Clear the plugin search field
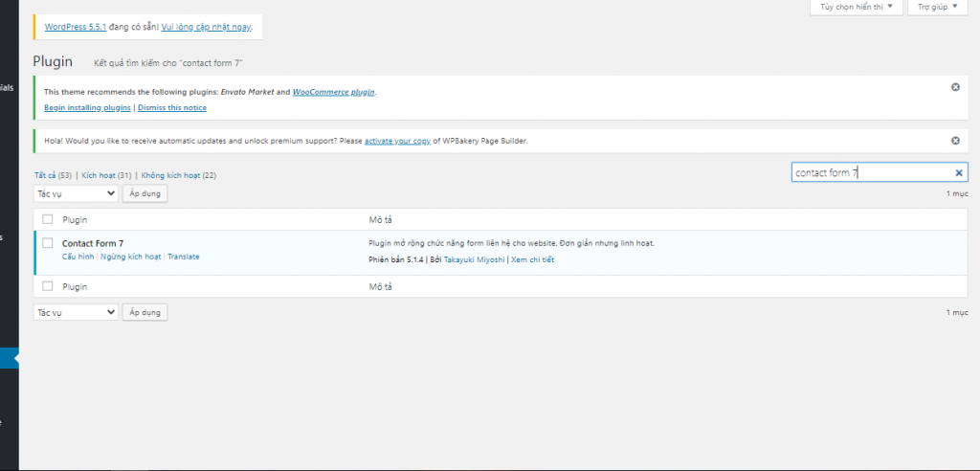Viewport: 980px width, 471px height. click(959, 173)
